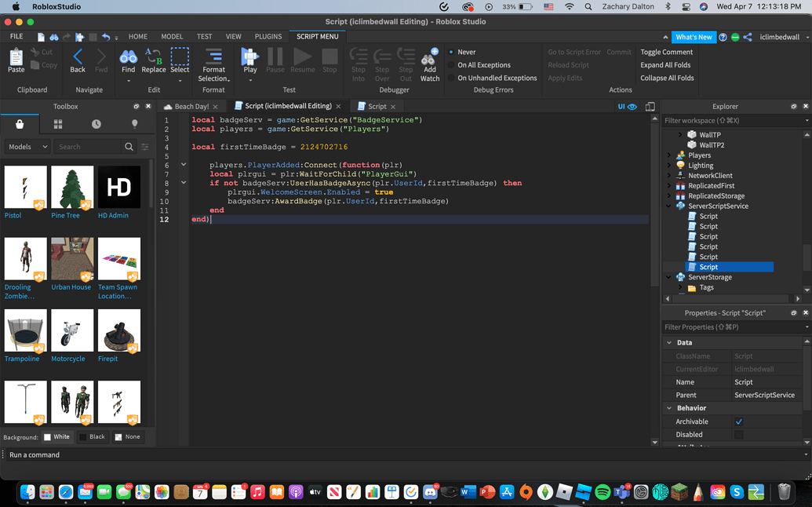
Task: Click the Copy button in Clipboard
Action: tap(43, 64)
